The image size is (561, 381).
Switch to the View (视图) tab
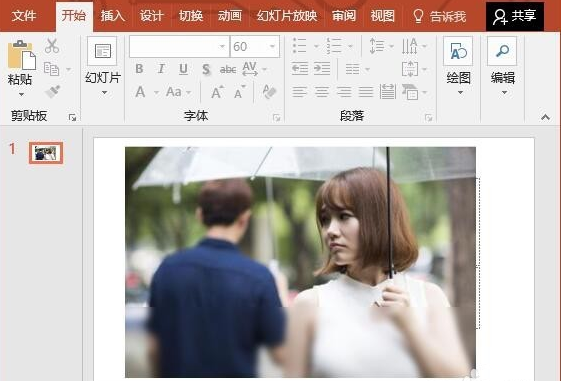click(x=382, y=16)
